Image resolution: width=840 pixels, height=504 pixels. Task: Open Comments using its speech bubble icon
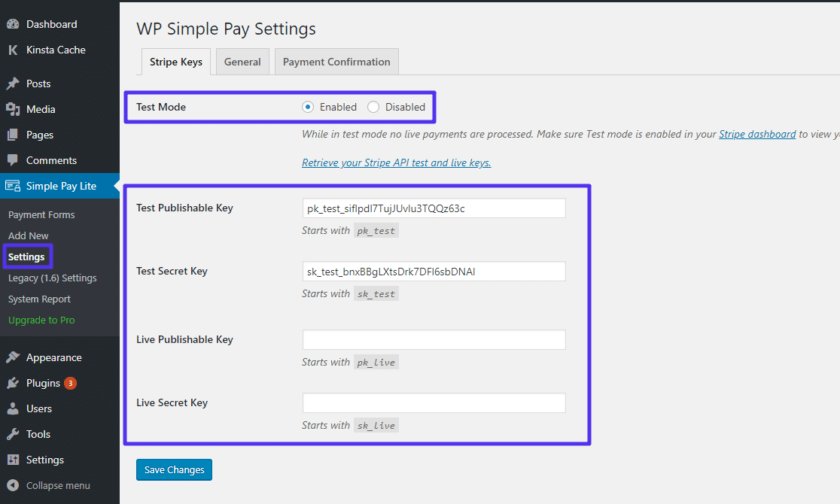click(x=14, y=159)
